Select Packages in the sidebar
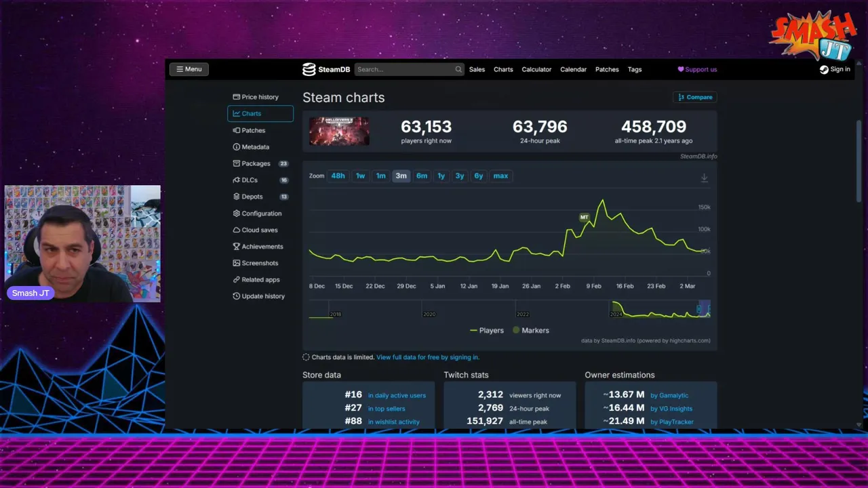Viewport: 868px width, 488px height. click(260, 163)
